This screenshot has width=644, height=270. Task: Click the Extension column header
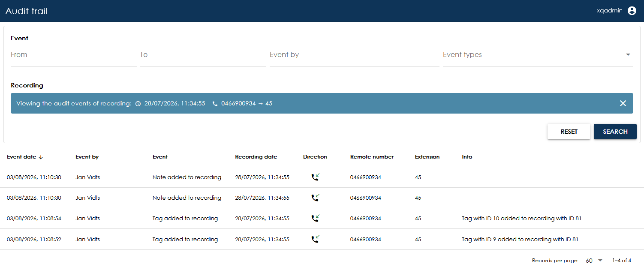point(427,157)
